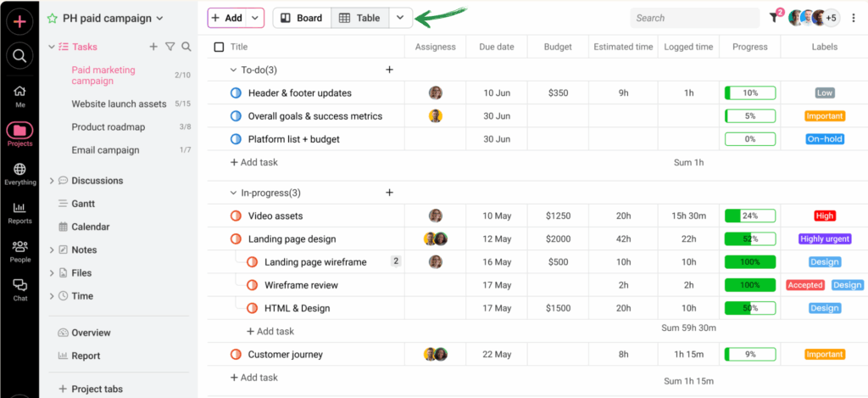Screen dimensions: 868x398
Task: Add a task using To-do plus icon
Action: pos(389,70)
